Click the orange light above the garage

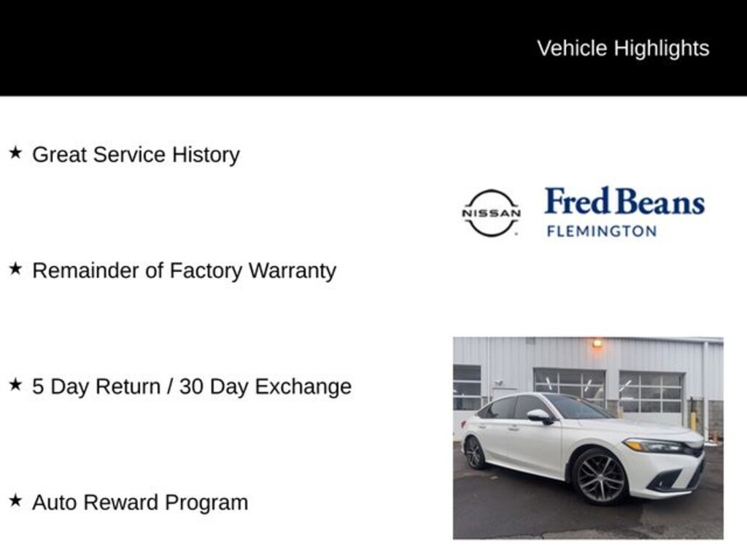coord(597,343)
